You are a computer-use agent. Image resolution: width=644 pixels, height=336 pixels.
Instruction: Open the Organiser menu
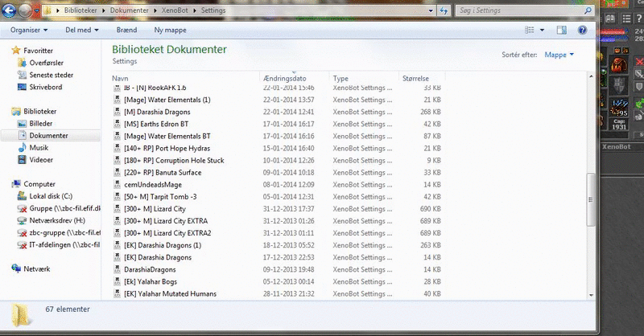(29, 30)
